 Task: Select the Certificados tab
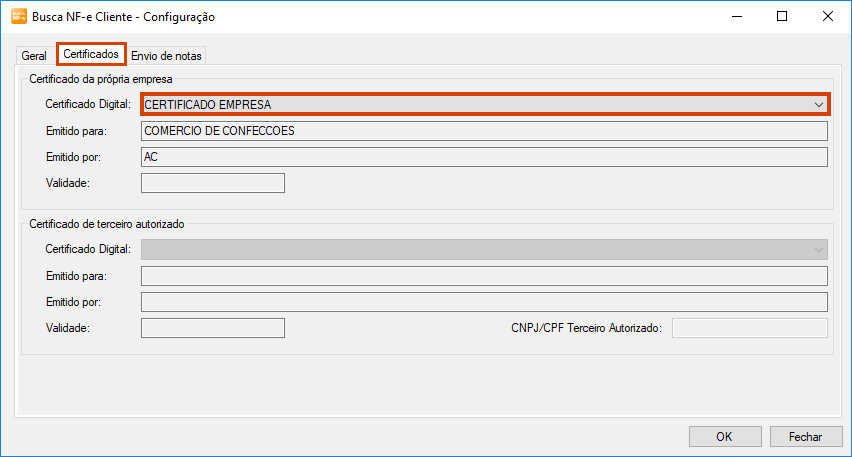(91, 54)
